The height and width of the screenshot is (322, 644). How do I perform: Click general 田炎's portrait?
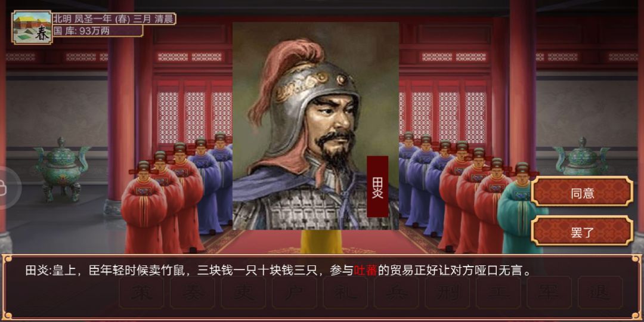click(x=315, y=126)
